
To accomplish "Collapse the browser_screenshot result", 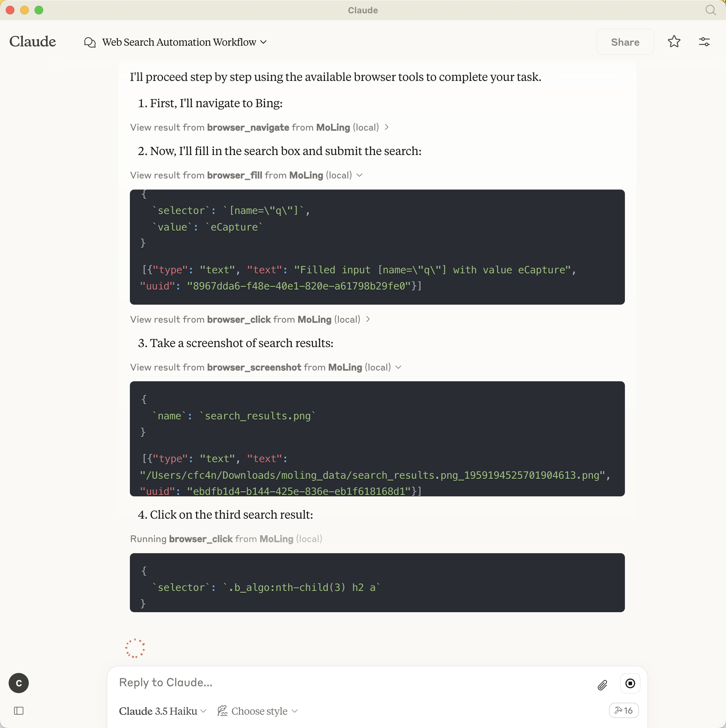I will click(x=266, y=367).
